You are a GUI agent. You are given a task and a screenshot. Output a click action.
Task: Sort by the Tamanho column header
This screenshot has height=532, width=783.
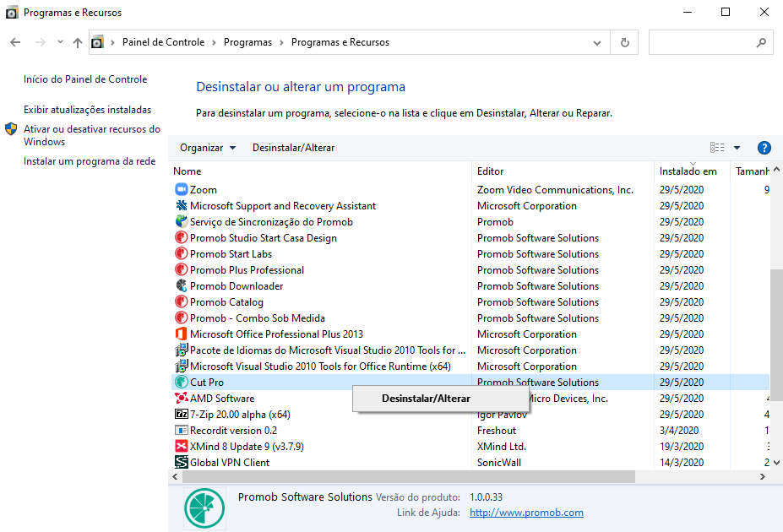tap(751, 171)
